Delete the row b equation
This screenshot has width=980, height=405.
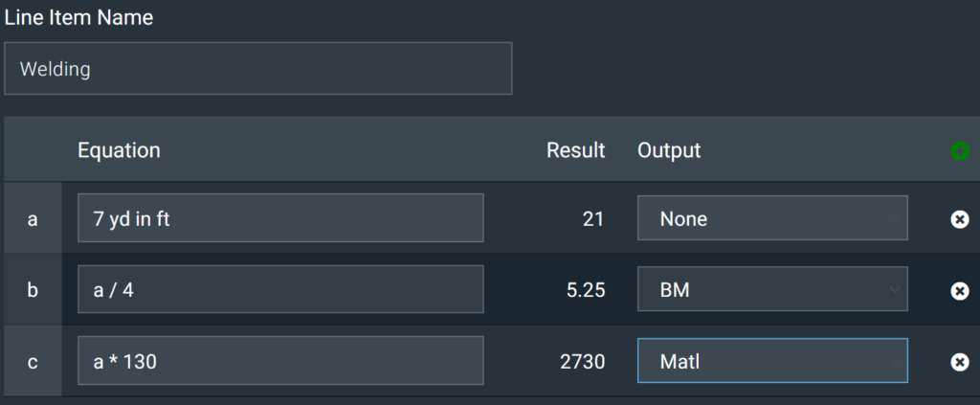point(960,290)
